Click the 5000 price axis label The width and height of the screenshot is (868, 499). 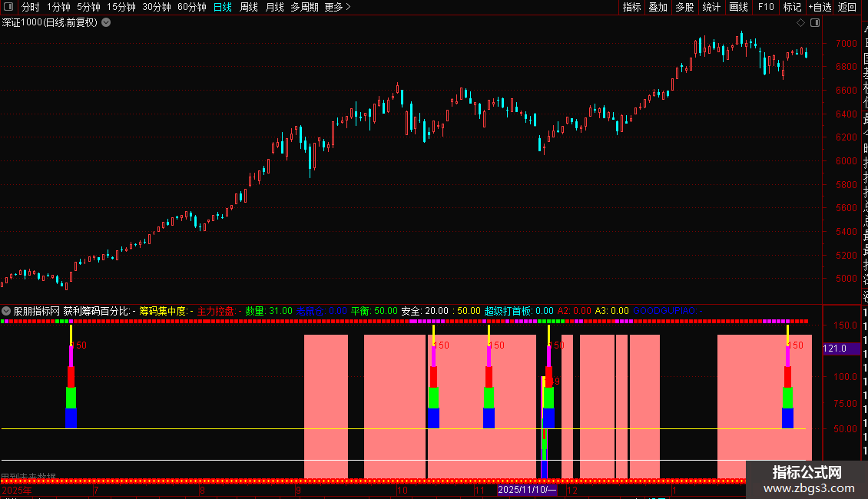[846, 279]
